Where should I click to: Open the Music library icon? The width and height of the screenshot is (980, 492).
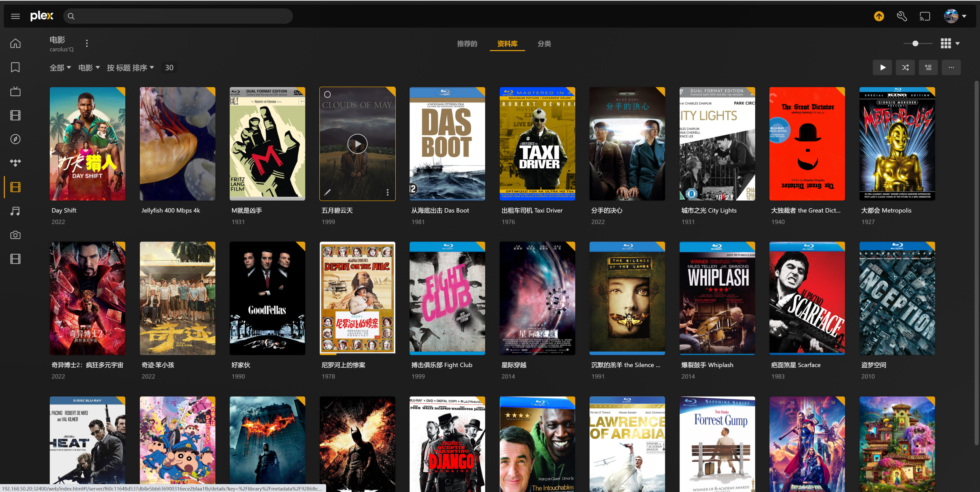coord(15,211)
